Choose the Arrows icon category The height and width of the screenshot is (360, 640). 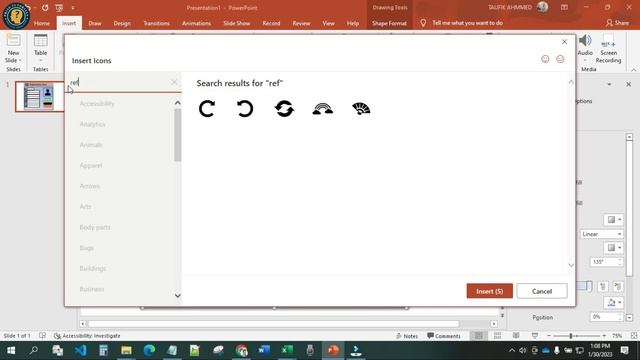point(90,186)
